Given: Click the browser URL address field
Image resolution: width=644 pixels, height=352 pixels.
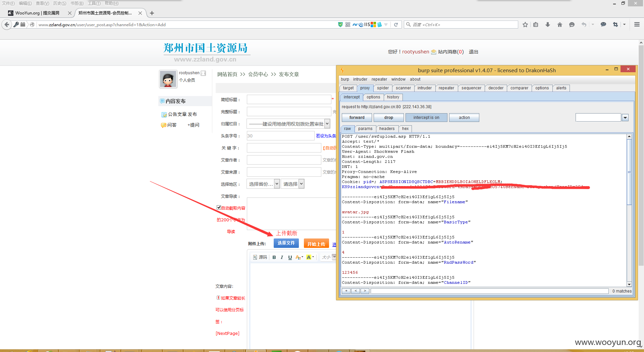Looking at the screenshot, I should 188,25.
